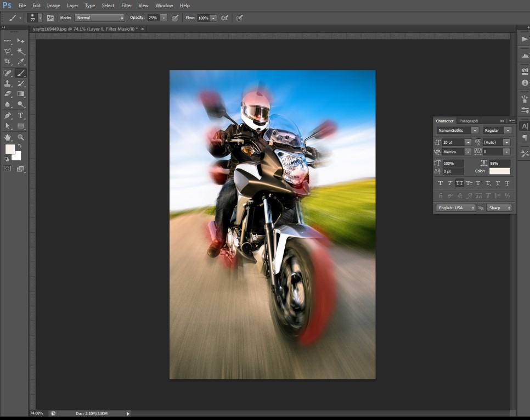
Task: Click the Character panel text Color swatch
Action: pos(499,171)
